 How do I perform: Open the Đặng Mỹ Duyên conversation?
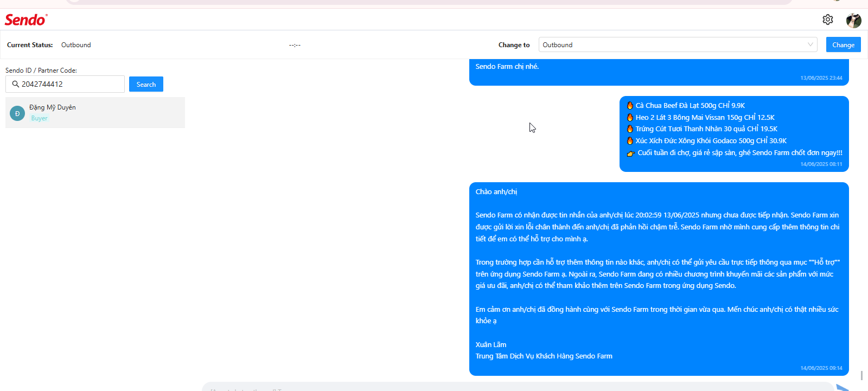(95, 113)
